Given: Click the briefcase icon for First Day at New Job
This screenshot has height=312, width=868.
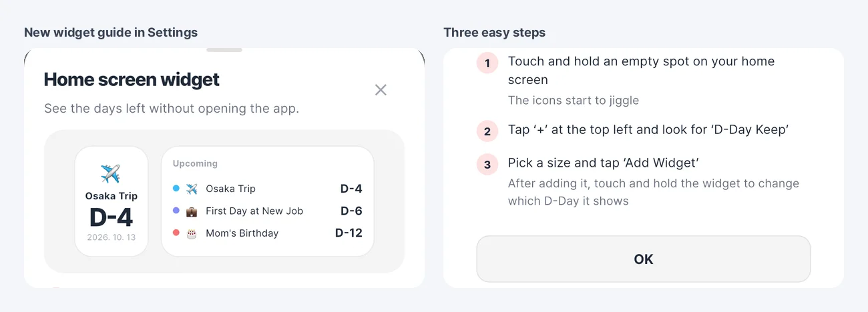Looking at the screenshot, I should 192,211.
